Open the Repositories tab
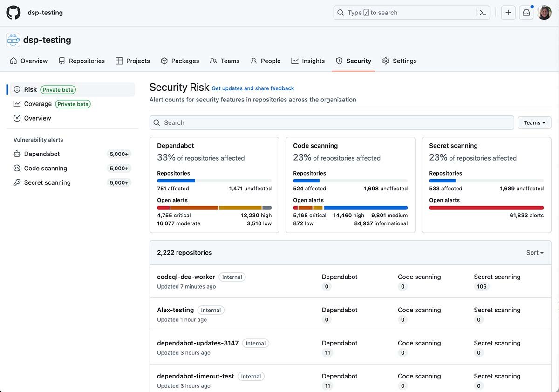Viewport: 559px width, 392px height. 82,61
